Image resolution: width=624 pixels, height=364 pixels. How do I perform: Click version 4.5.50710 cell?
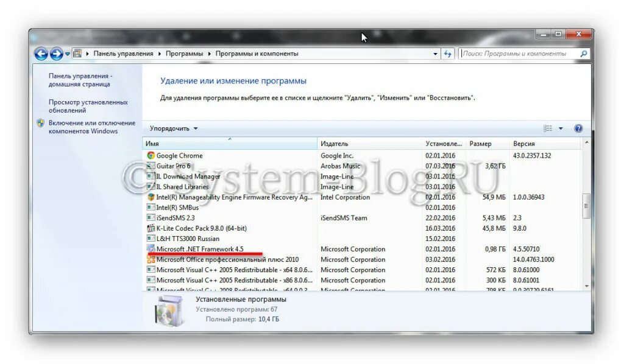click(526, 249)
